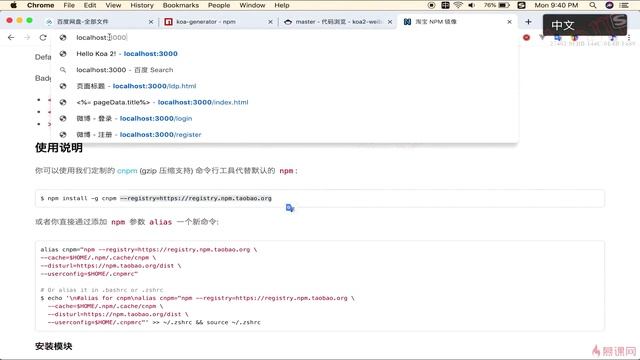Viewport: 640px width, 360px height.
Task: Open the cnpm link in the paragraph
Action: click(127, 171)
